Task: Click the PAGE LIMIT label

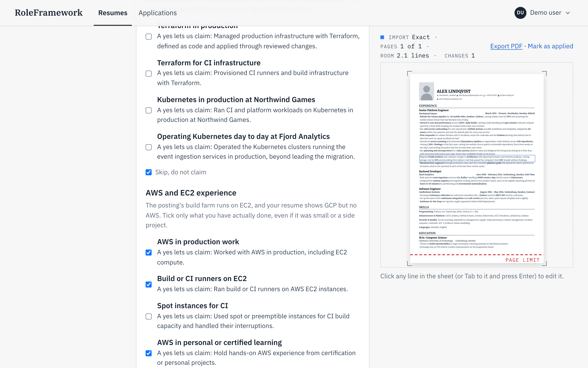Action: [522, 260]
